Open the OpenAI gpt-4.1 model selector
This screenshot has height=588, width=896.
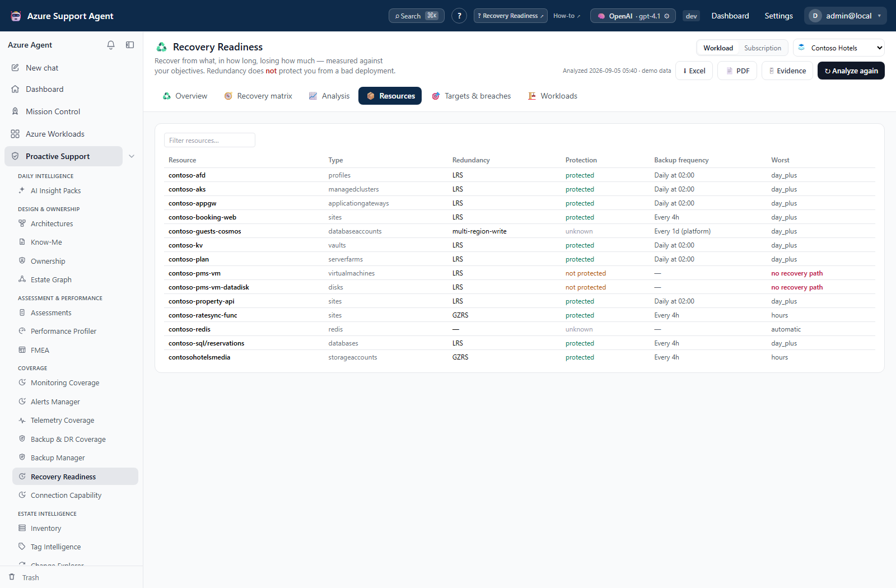pos(633,16)
